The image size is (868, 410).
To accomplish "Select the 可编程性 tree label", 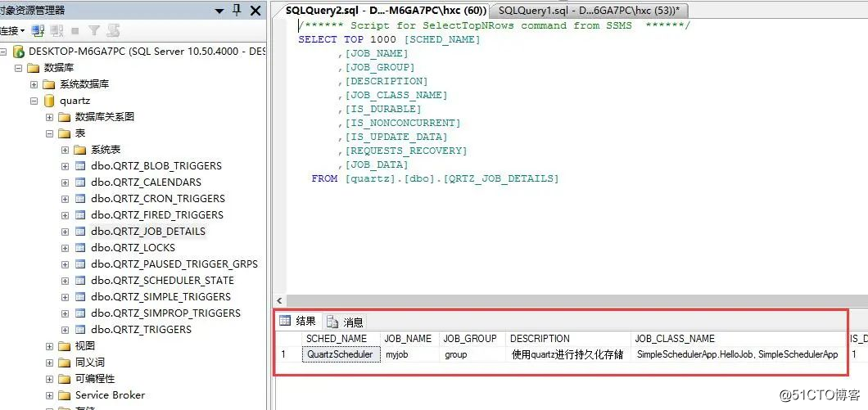I will pyautogui.click(x=95, y=378).
